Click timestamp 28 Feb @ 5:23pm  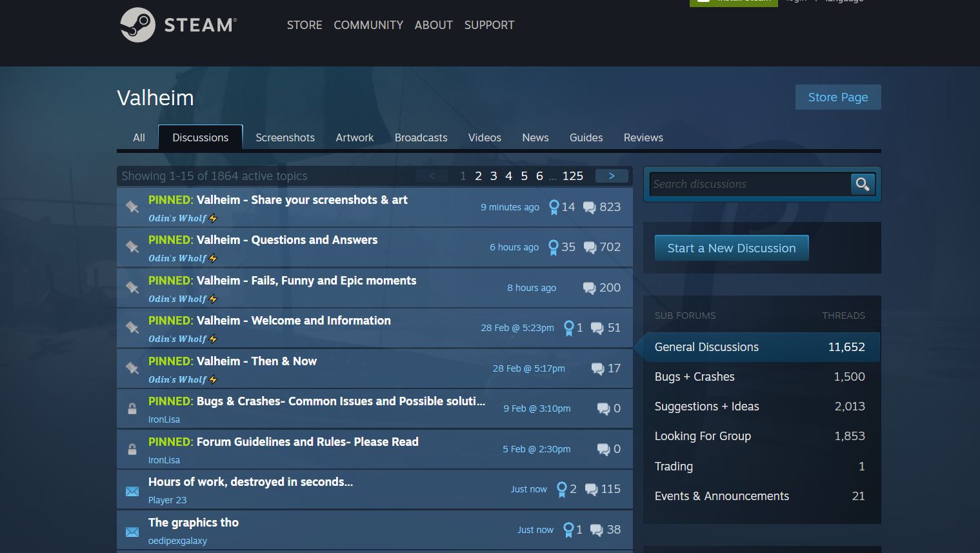517,328
